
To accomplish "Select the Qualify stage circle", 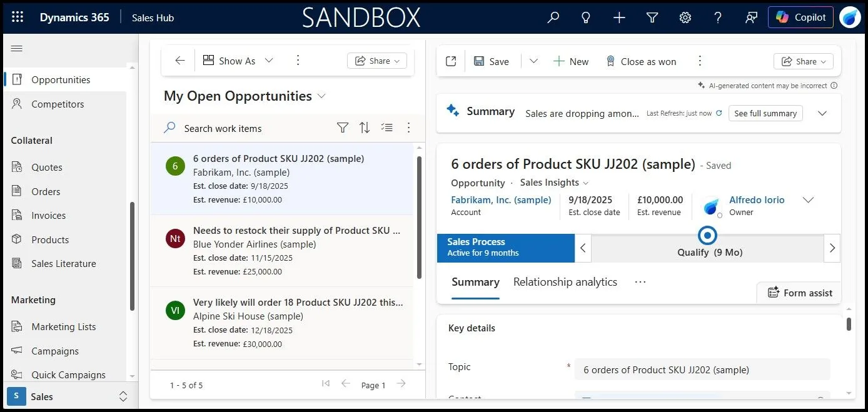I will tap(707, 235).
